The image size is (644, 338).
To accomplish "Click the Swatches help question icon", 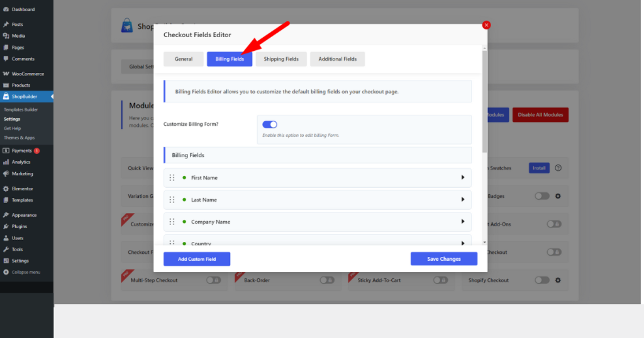I will 558,168.
